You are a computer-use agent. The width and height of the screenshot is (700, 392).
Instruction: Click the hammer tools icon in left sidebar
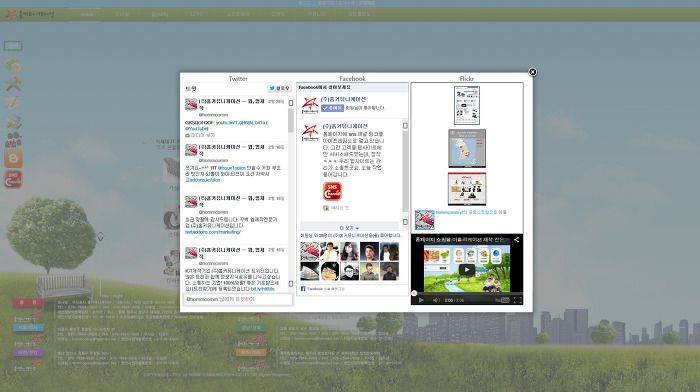13,83
